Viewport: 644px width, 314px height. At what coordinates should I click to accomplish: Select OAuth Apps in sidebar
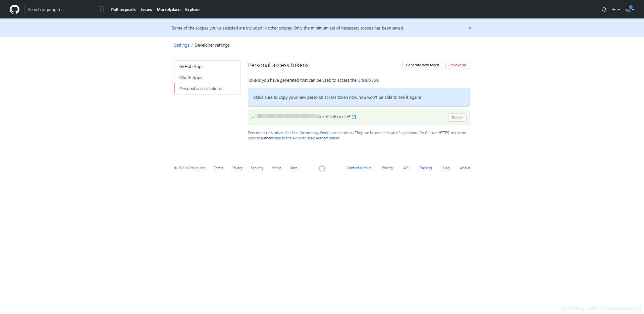point(207,77)
